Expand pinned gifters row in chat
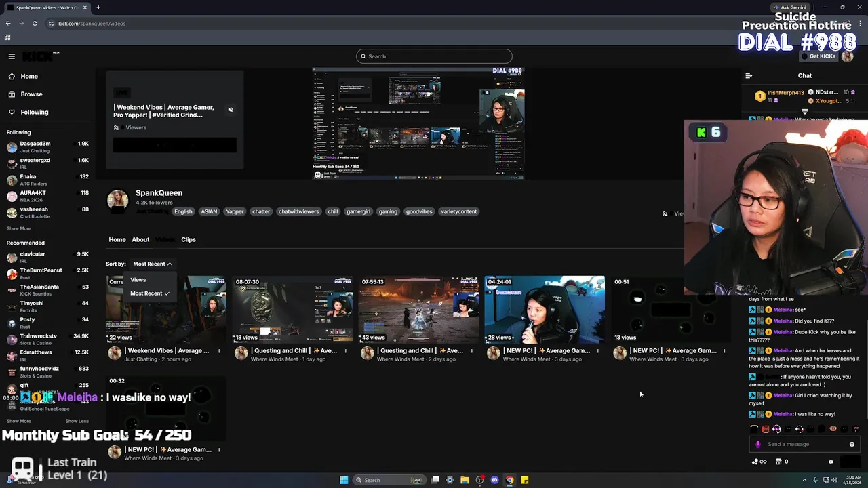This screenshot has height=488, width=868. pos(805,111)
